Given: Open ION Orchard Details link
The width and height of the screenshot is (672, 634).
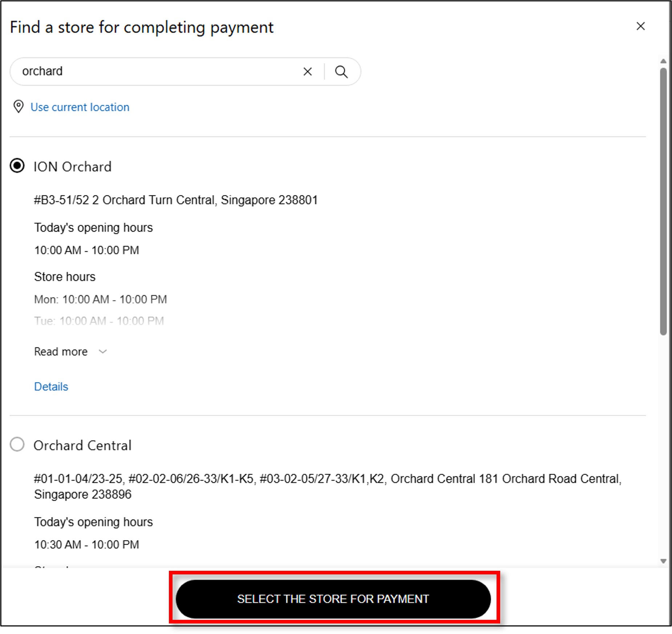Looking at the screenshot, I should pyautogui.click(x=51, y=387).
